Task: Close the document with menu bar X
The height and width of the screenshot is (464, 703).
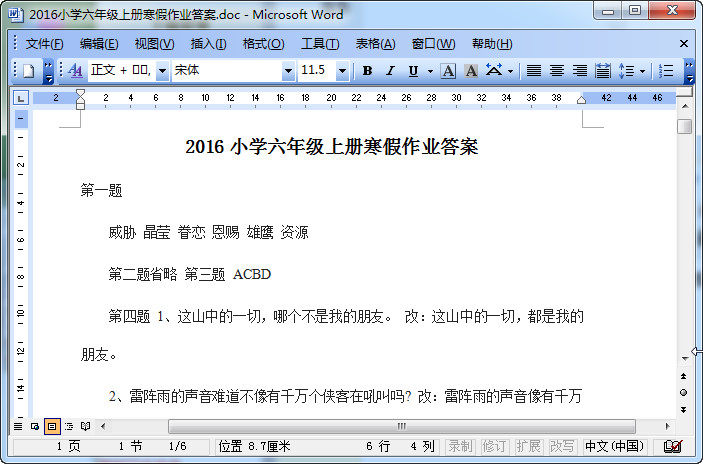Action: pos(684,43)
